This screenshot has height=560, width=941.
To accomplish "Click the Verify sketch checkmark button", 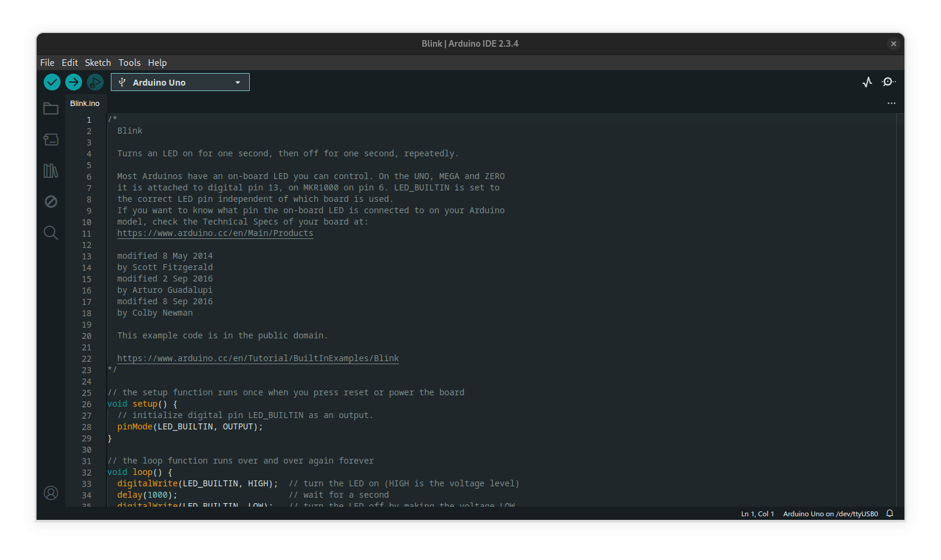I will [52, 82].
